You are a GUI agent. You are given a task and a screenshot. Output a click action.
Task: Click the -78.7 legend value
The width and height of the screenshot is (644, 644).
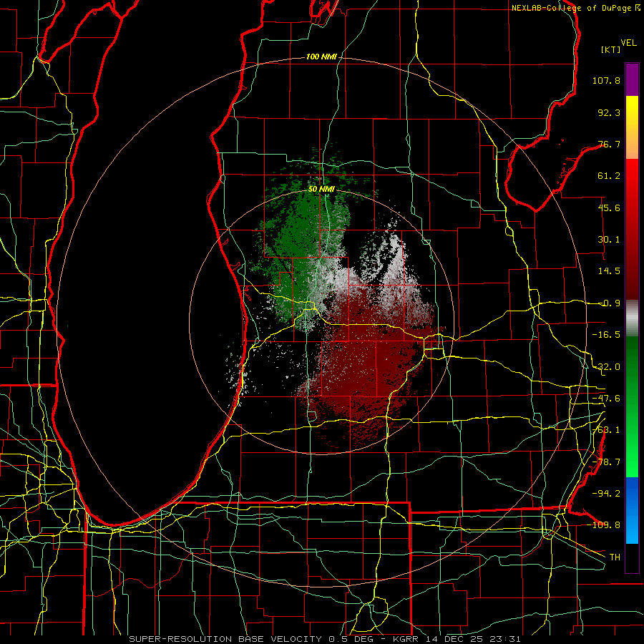click(606, 462)
